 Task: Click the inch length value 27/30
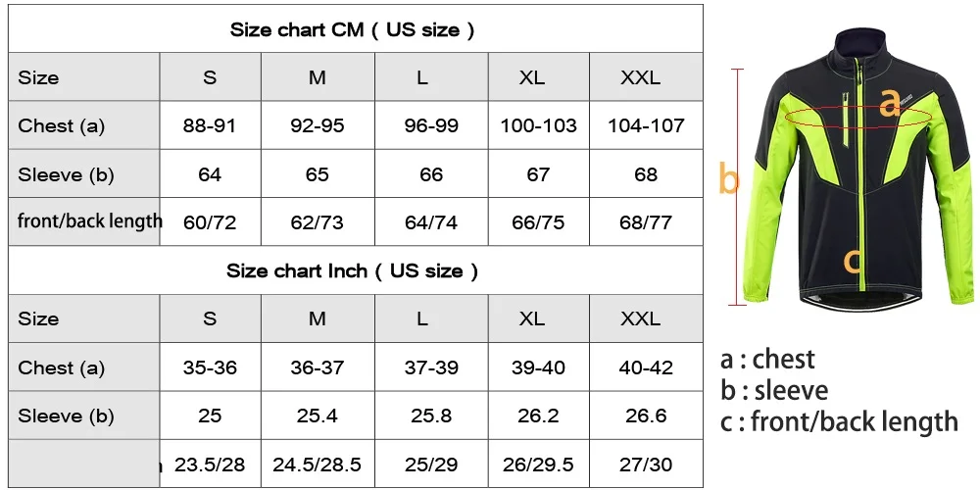pos(646,465)
